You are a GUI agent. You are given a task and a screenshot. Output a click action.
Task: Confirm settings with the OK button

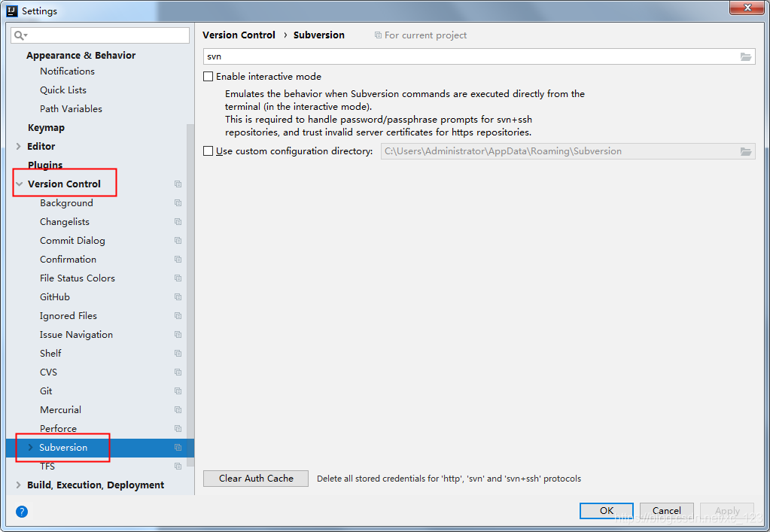(x=606, y=510)
